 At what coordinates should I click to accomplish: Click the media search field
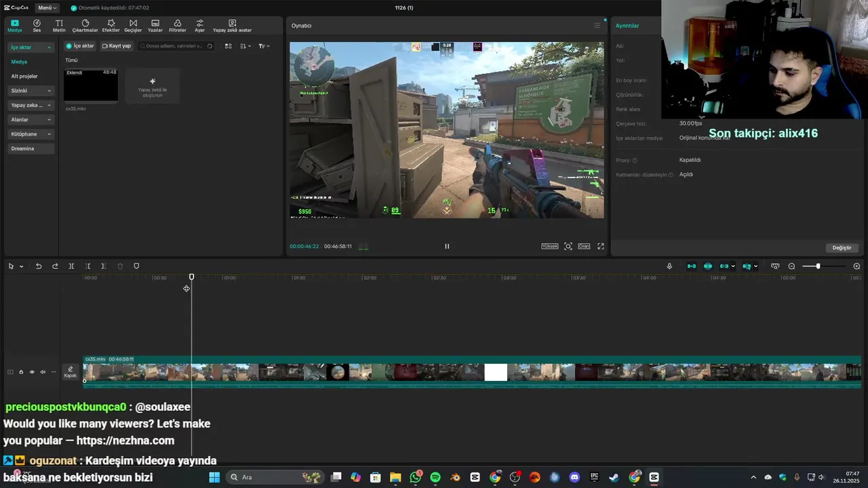(x=176, y=46)
